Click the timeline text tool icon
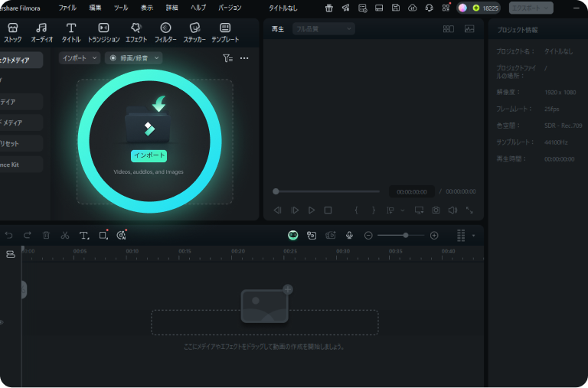 [84, 236]
